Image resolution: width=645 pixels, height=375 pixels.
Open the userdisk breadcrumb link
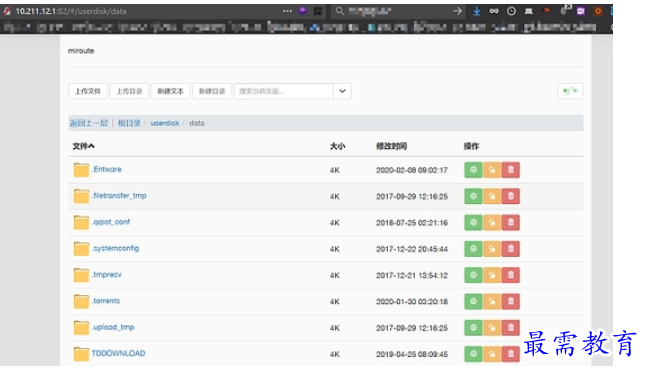tap(165, 123)
